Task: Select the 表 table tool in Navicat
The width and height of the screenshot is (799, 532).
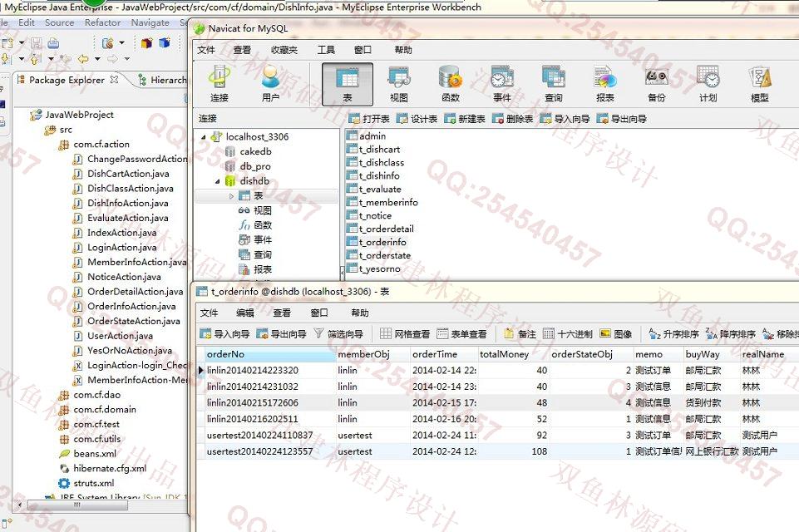Action: (x=348, y=84)
